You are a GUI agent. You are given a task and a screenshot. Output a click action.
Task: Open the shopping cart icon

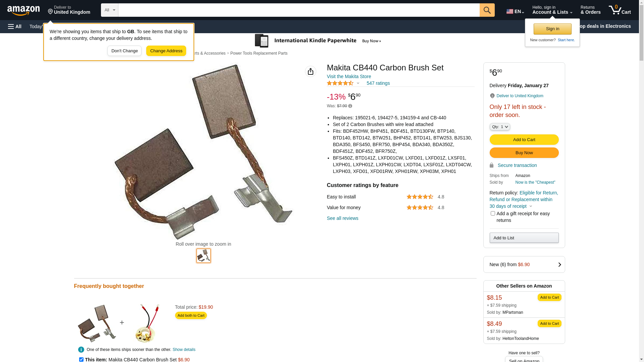[x=620, y=10]
